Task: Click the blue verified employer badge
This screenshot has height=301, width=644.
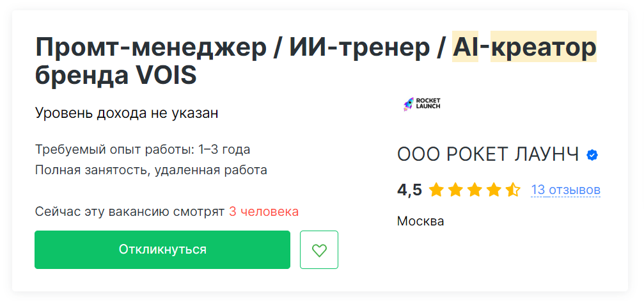Action: pyautogui.click(x=592, y=155)
